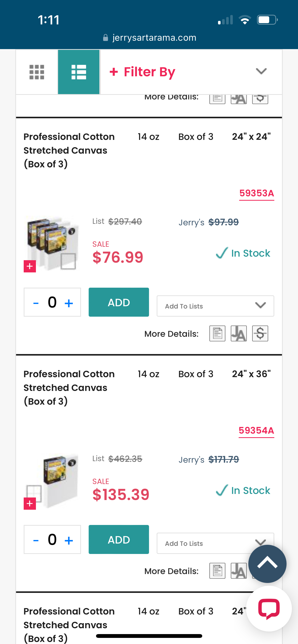298x644 pixels.
Task: Open description details icon for 24x36 canvas
Action: [217, 571]
